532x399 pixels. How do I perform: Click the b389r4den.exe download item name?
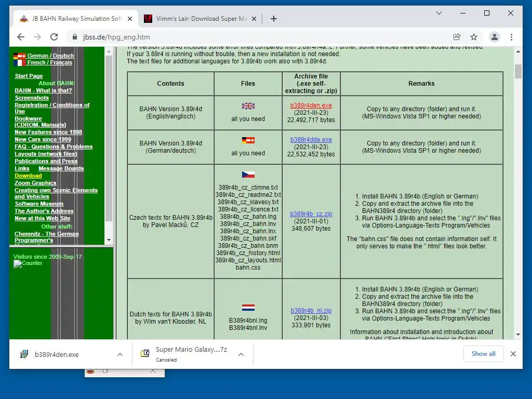57,354
